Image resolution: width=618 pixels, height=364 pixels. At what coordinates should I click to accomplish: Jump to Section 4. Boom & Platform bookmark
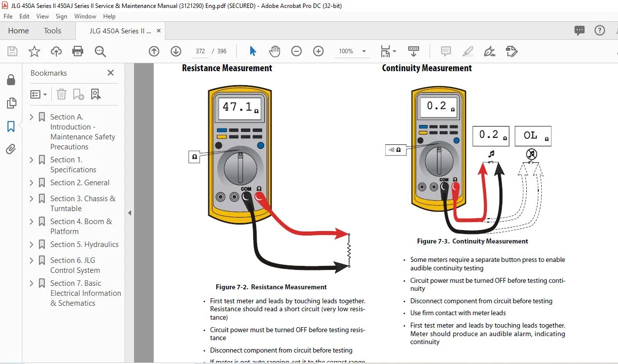click(81, 227)
